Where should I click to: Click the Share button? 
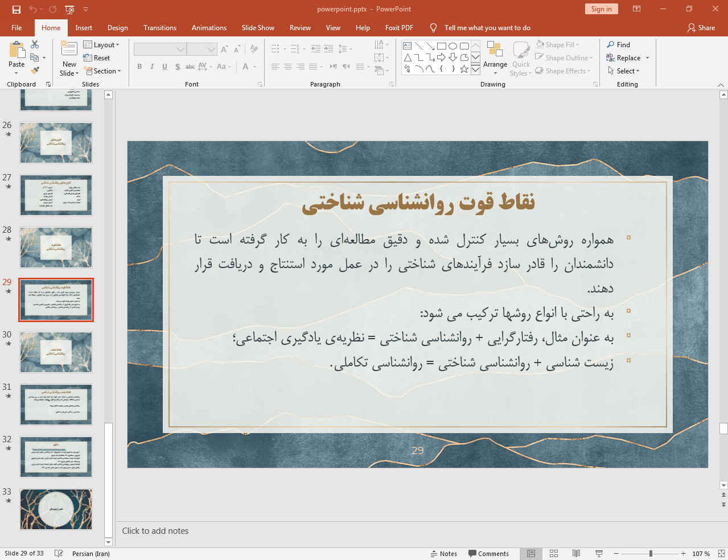click(701, 27)
